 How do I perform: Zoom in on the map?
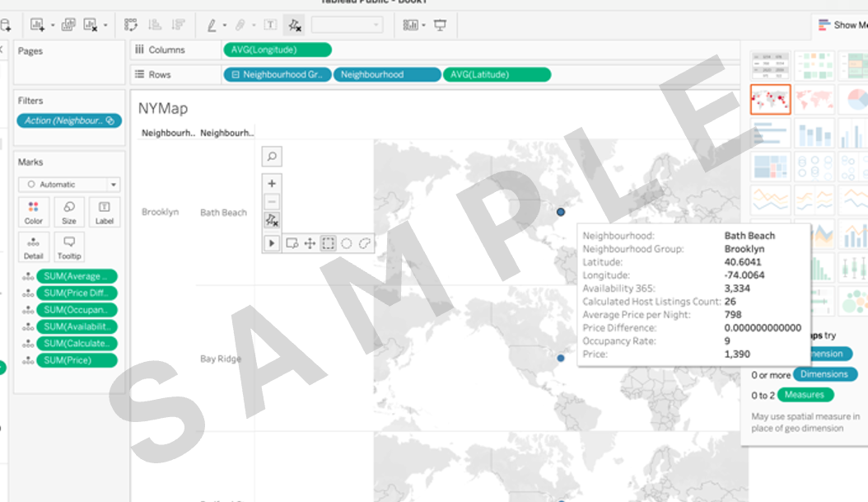pyautogui.click(x=272, y=183)
